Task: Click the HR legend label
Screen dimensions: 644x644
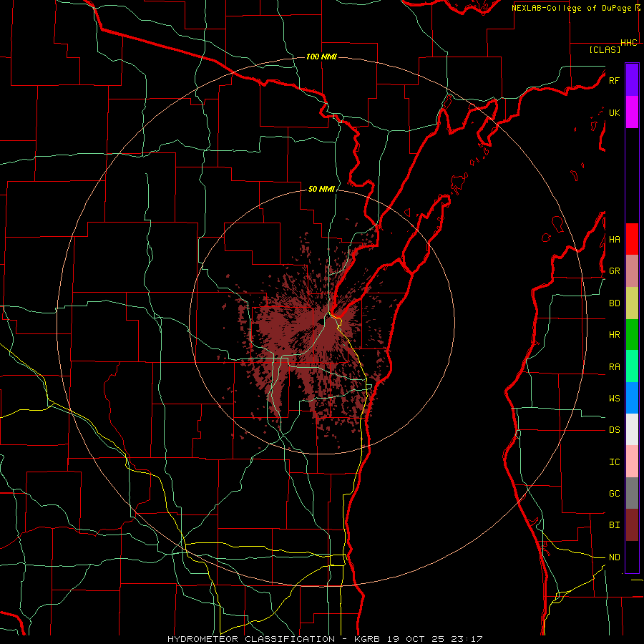Action: (x=614, y=335)
